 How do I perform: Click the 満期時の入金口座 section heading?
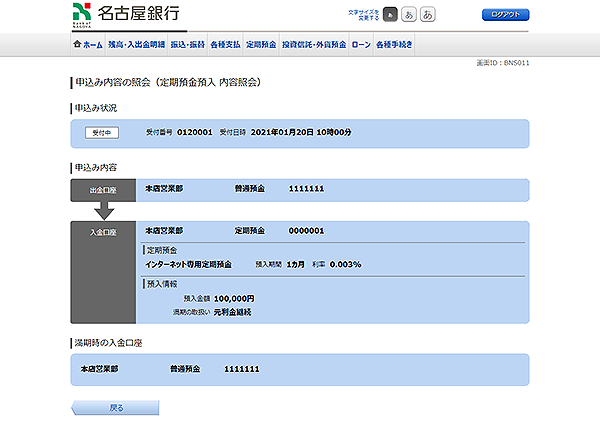(108, 343)
